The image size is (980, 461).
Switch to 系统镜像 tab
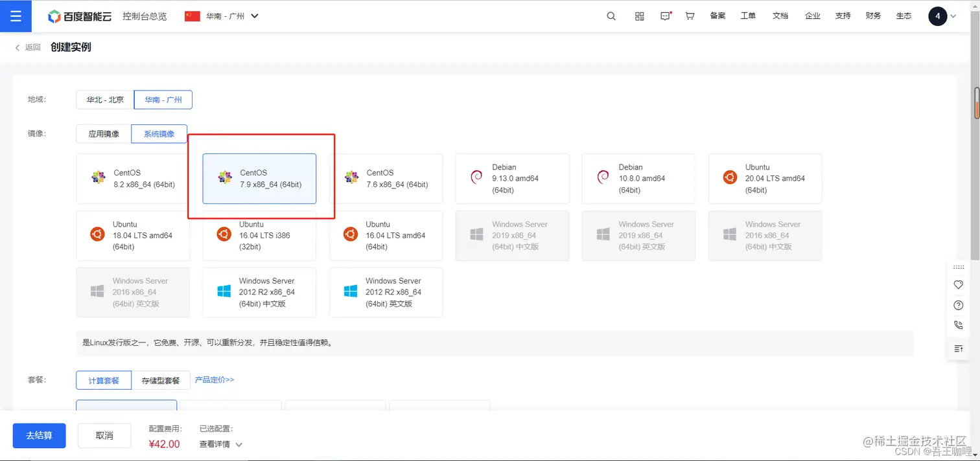[159, 134]
